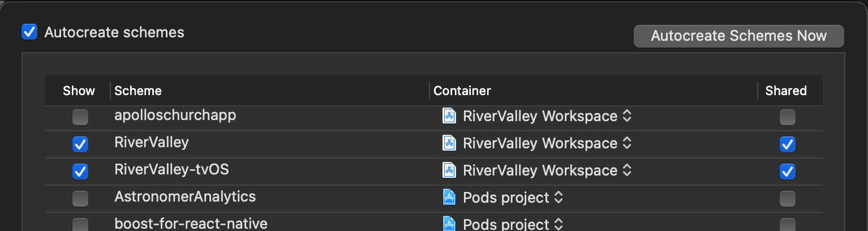Screen dimensions: 868x231
Task: Select the RiverValley-tvOS scheme name
Action: 171,170
